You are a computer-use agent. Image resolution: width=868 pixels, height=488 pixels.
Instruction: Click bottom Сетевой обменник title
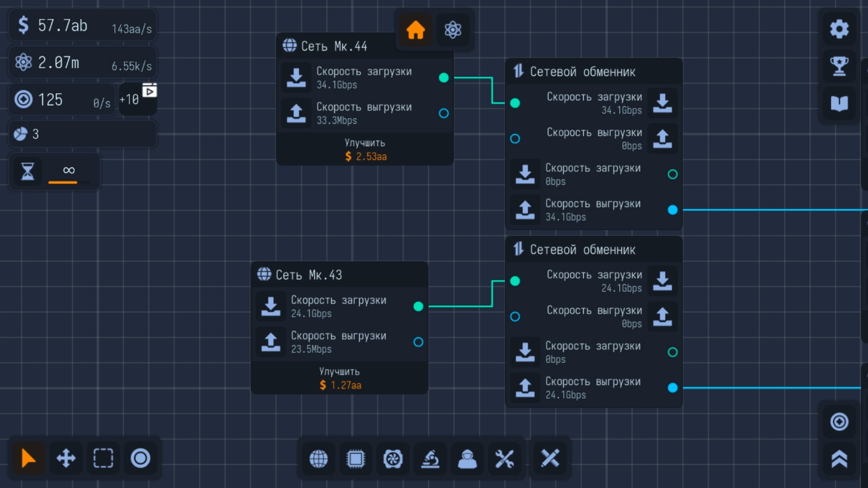[583, 250]
